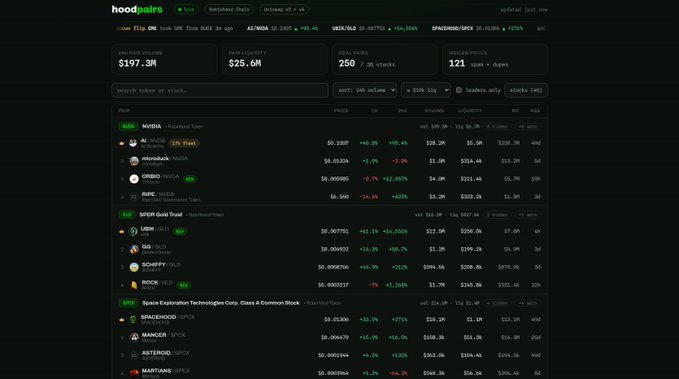
Task: Click the hoodpairs logo
Action: pos(137,9)
